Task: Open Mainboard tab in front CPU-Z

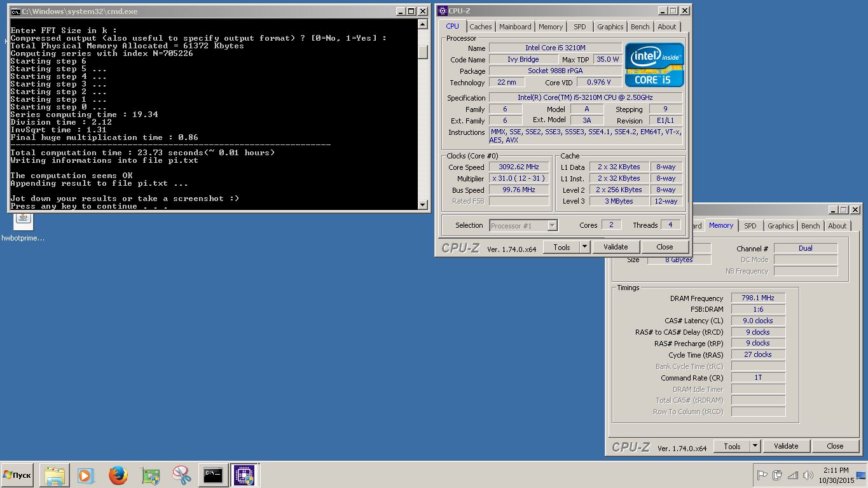Action: [515, 27]
